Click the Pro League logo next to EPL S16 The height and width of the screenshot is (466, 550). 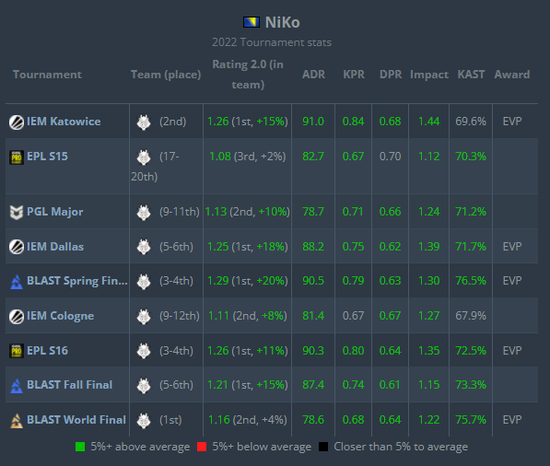[x=16, y=351]
